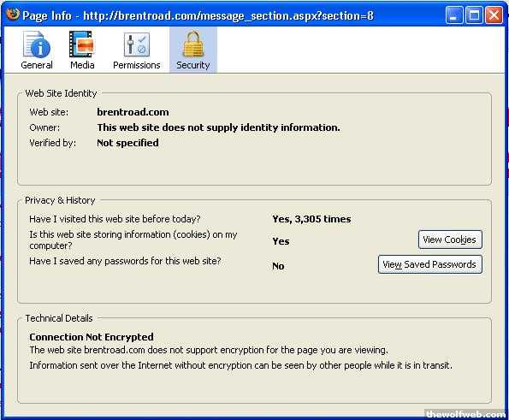Switch to the General tab label

coord(37,65)
